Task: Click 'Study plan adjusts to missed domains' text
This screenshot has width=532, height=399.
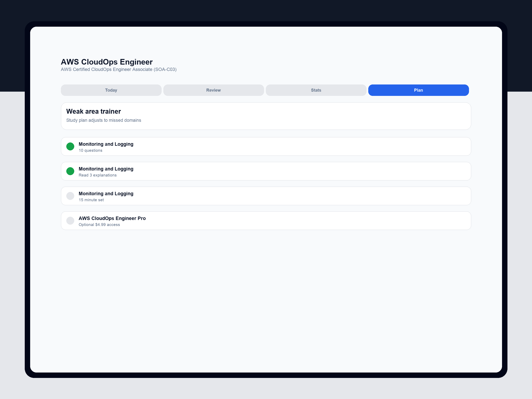Action: pyautogui.click(x=104, y=120)
